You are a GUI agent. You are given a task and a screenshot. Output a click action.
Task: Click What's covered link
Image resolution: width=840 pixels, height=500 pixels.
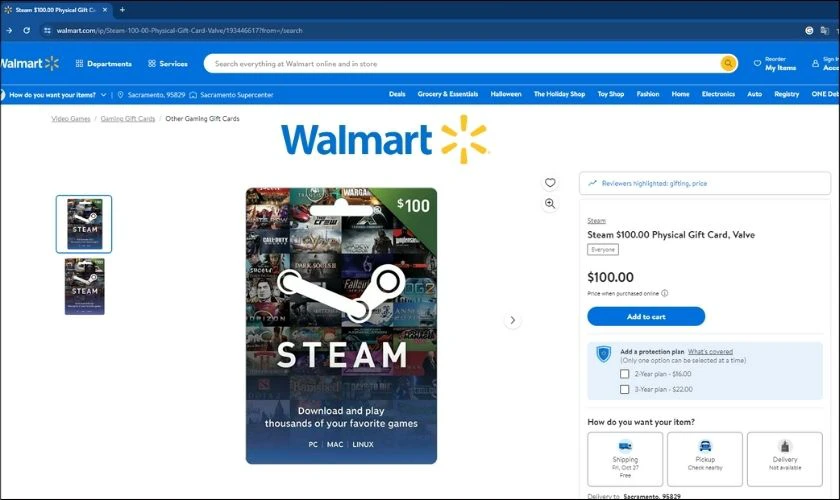710,352
